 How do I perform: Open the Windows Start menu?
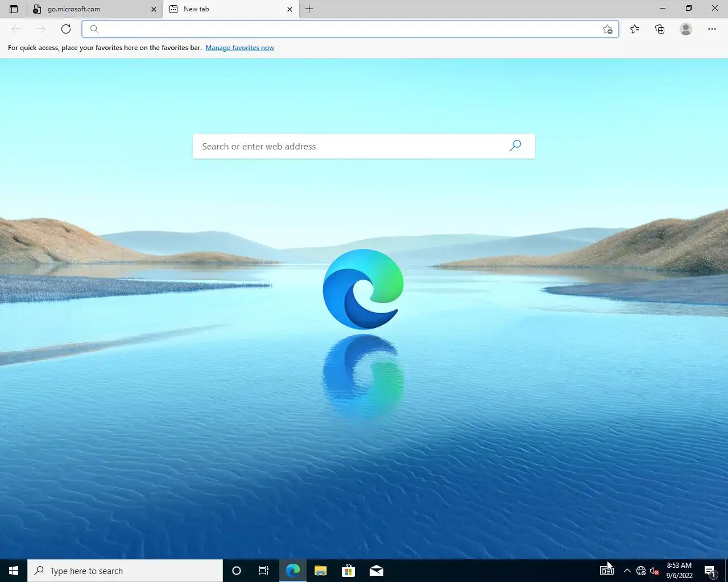coord(14,571)
